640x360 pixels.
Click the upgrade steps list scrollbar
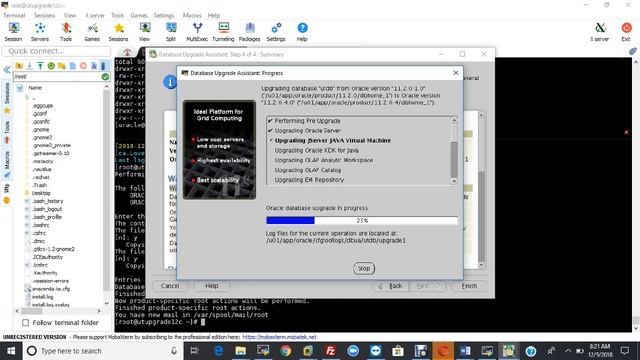(454, 151)
